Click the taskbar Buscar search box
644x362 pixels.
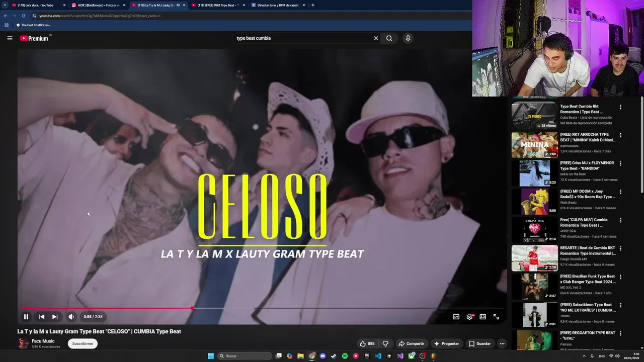point(245,356)
